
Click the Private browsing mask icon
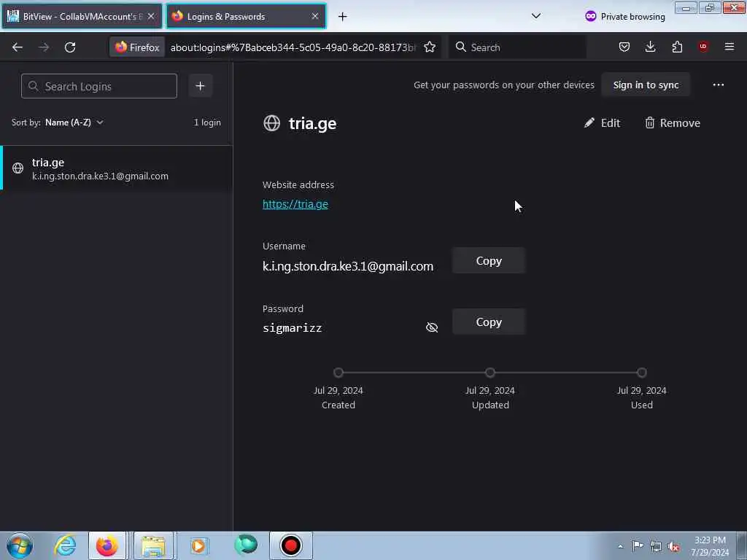coord(591,16)
